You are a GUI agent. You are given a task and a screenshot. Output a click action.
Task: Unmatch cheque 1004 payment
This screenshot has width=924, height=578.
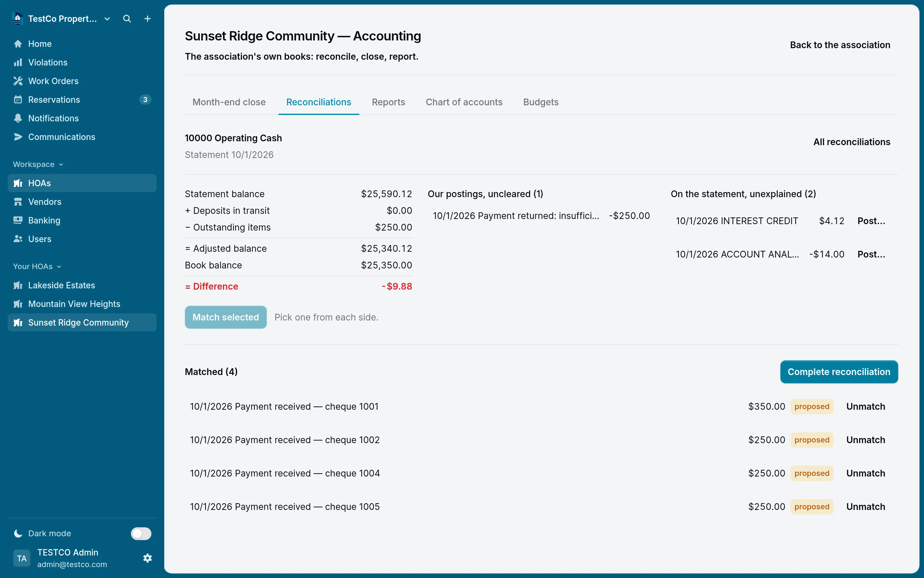point(866,473)
